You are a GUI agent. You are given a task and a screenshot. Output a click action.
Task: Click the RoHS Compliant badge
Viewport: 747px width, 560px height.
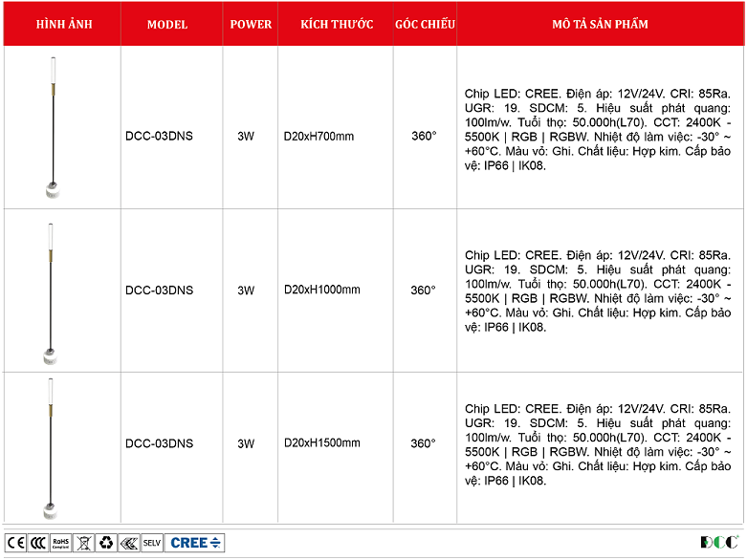(61, 543)
